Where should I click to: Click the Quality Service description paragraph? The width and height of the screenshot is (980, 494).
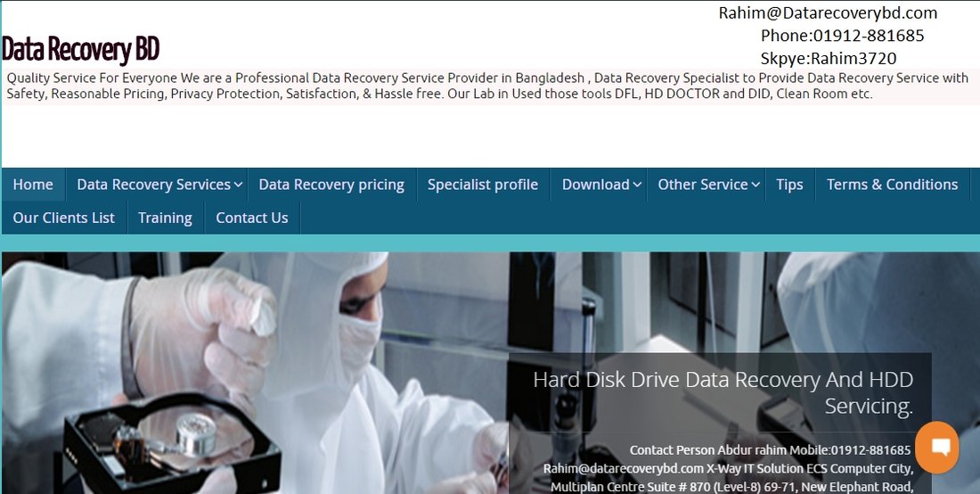pos(486,86)
